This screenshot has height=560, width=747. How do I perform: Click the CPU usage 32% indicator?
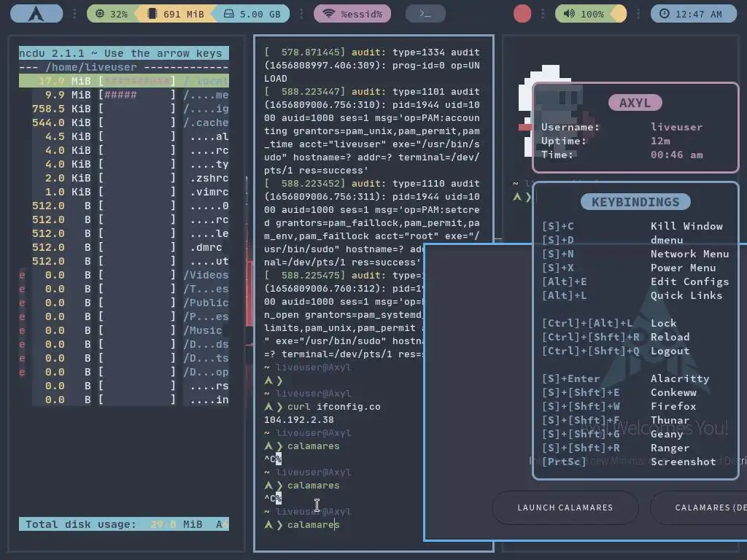point(112,14)
